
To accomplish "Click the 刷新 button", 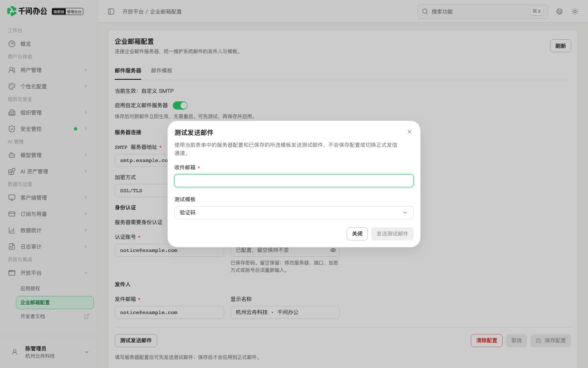I will [561, 46].
